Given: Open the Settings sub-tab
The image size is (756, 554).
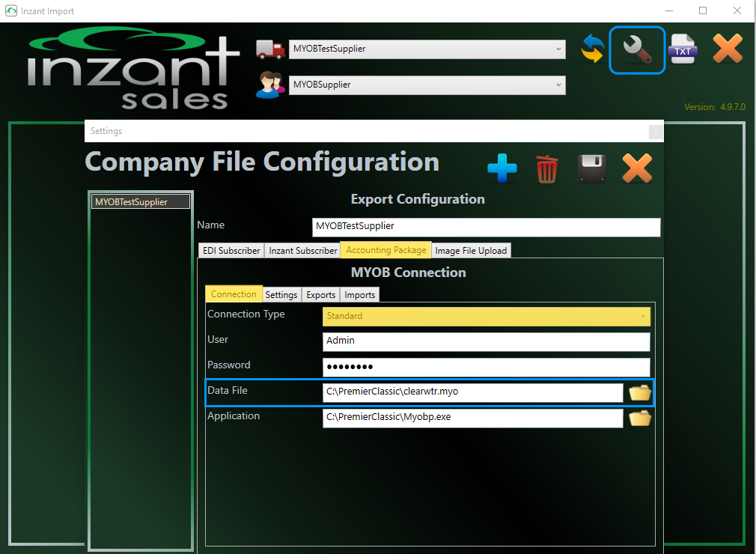Looking at the screenshot, I should tap(281, 295).
